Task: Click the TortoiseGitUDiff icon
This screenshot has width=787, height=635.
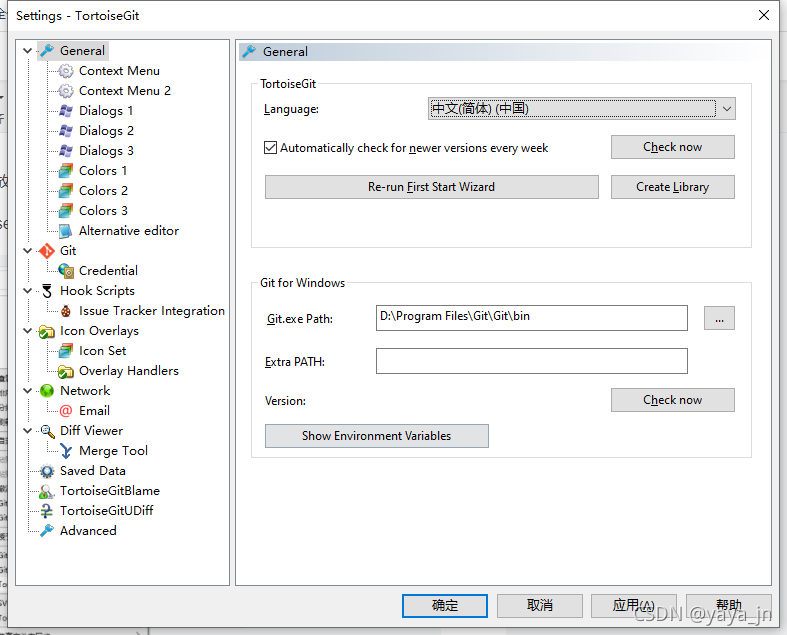Action: point(47,511)
